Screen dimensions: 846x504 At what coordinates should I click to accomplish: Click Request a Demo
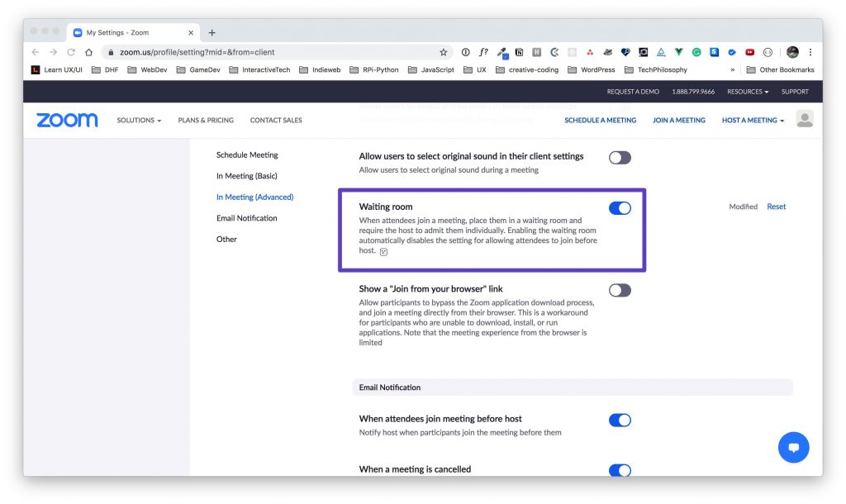pyautogui.click(x=633, y=91)
